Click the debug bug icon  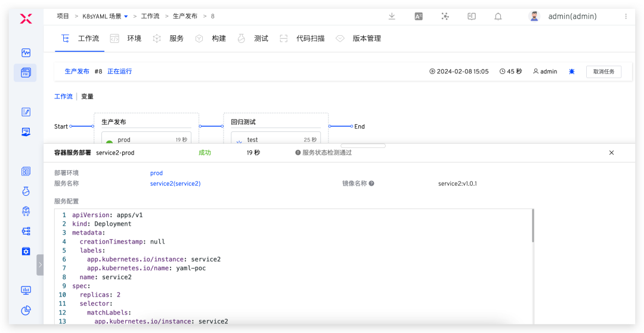[x=572, y=72]
